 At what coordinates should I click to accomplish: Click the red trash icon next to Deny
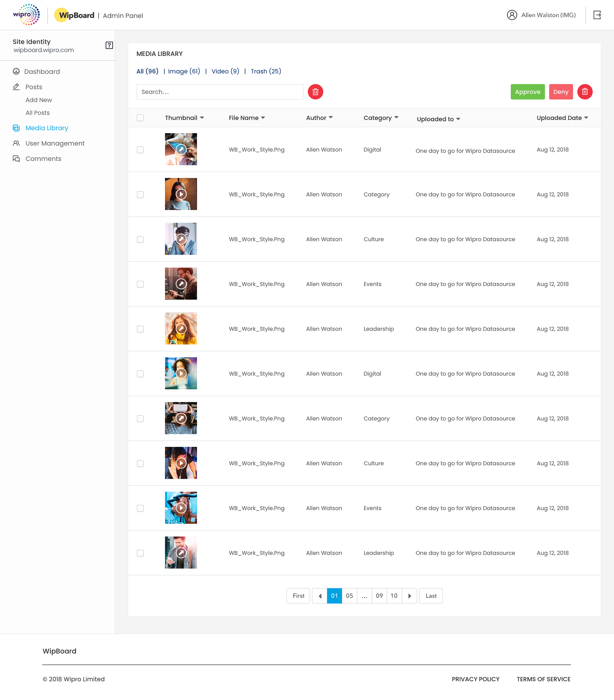[585, 92]
